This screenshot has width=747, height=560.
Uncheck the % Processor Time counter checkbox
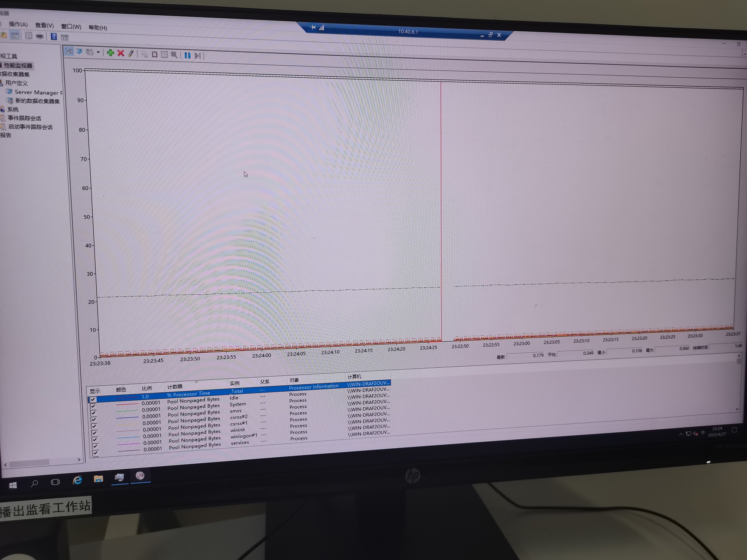(x=93, y=399)
